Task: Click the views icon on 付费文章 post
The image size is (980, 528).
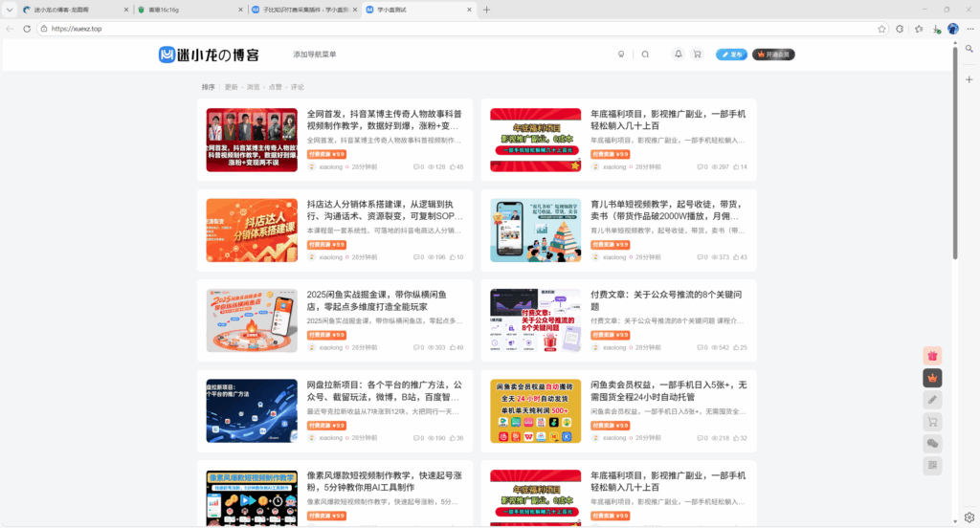Action: click(x=714, y=347)
